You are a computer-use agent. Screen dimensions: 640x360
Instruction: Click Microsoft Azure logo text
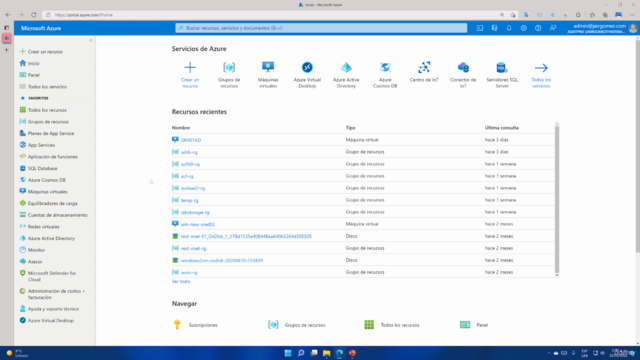41,28
